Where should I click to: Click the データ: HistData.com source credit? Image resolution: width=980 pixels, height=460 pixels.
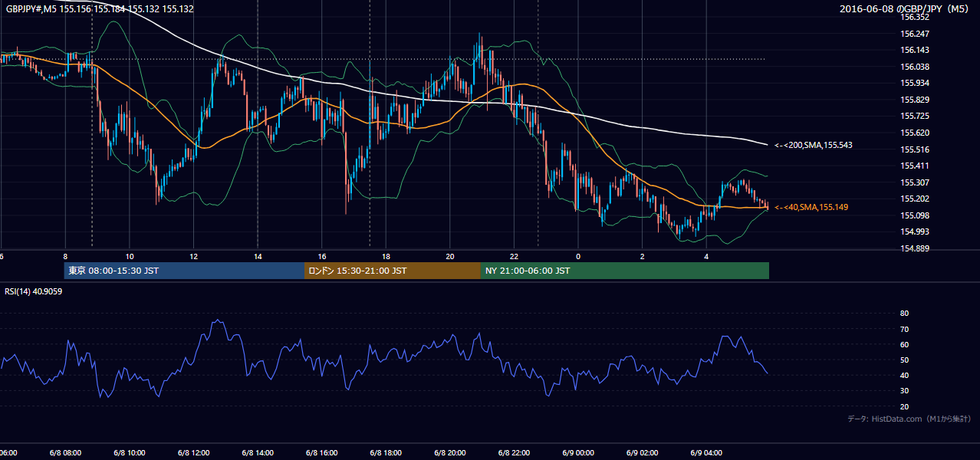(x=909, y=419)
